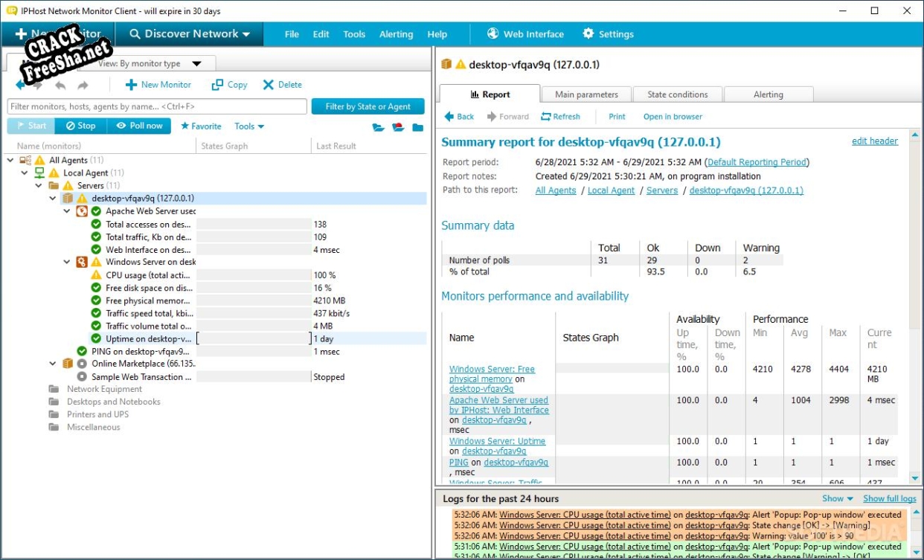Switch to the State conditions tab
This screenshot has height=560, width=924.
(677, 94)
